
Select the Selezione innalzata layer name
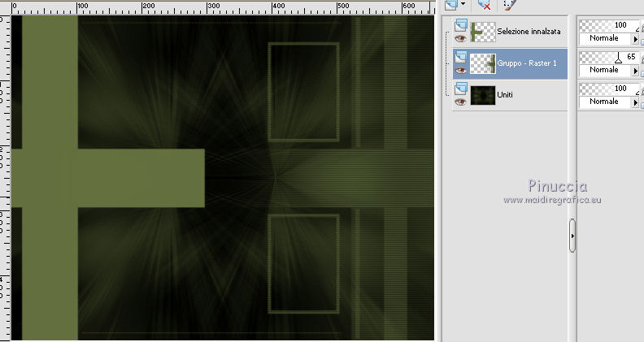tap(529, 31)
